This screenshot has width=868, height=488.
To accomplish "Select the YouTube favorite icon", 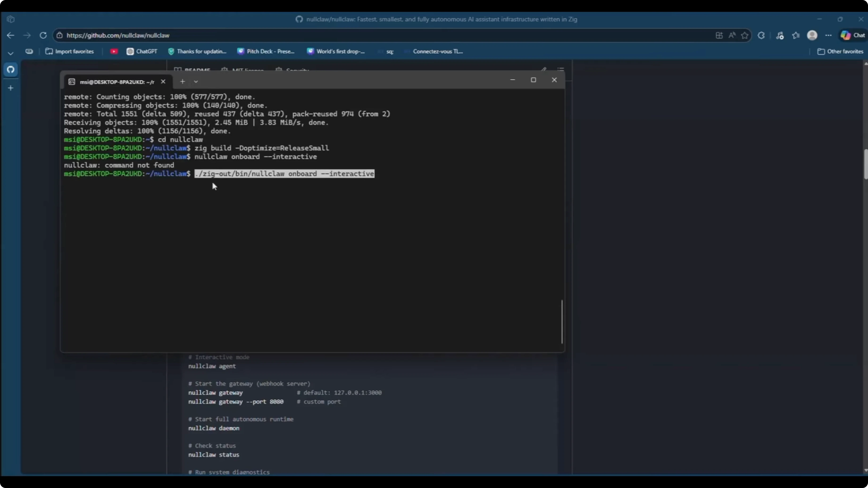I will [114, 51].
